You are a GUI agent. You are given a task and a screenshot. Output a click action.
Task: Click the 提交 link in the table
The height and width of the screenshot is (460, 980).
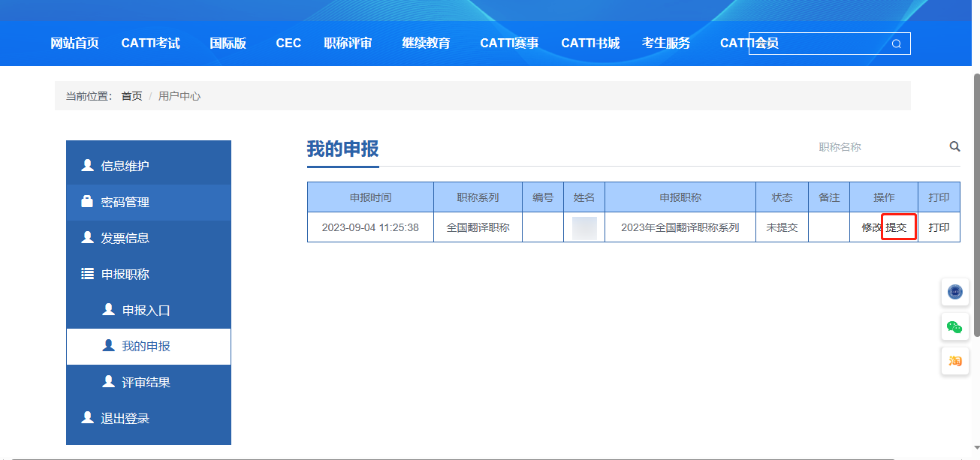tap(898, 227)
